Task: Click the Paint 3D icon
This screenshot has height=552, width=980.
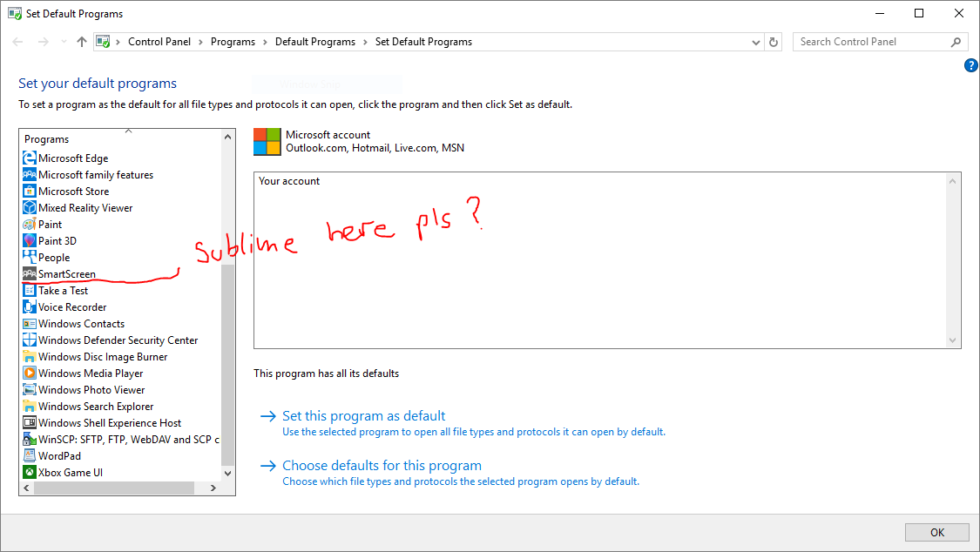Action: [30, 241]
